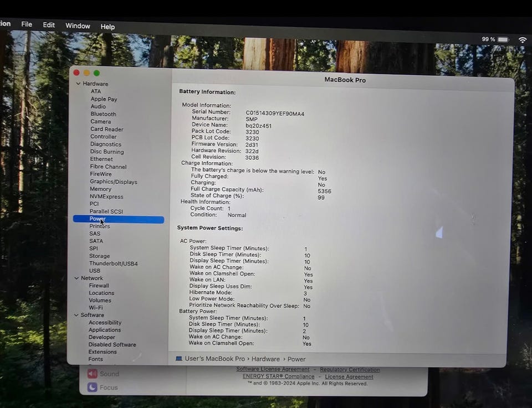
Task: Select Apple Pay in the sidebar
Action: (104, 99)
